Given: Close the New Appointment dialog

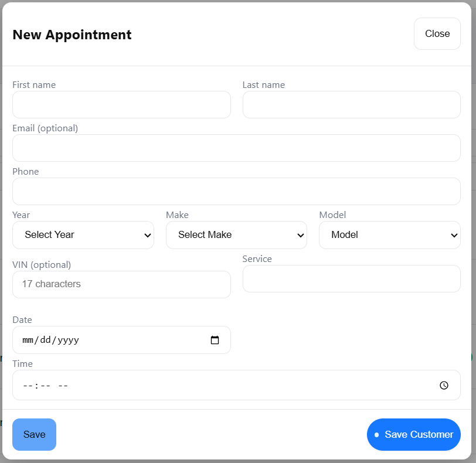Looking at the screenshot, I should coord(437,33).
